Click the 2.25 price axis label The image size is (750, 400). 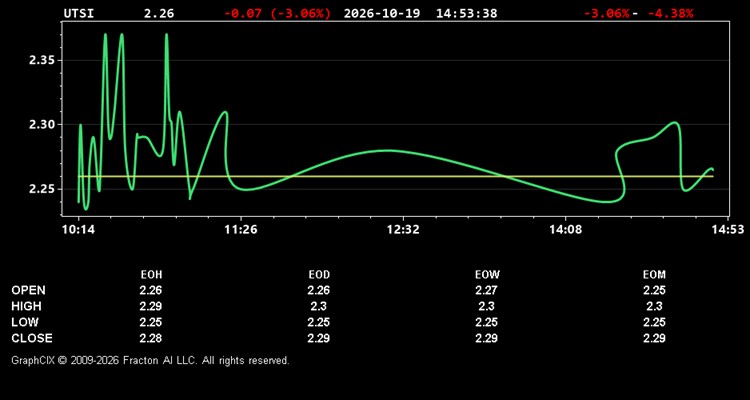[40, 189]
